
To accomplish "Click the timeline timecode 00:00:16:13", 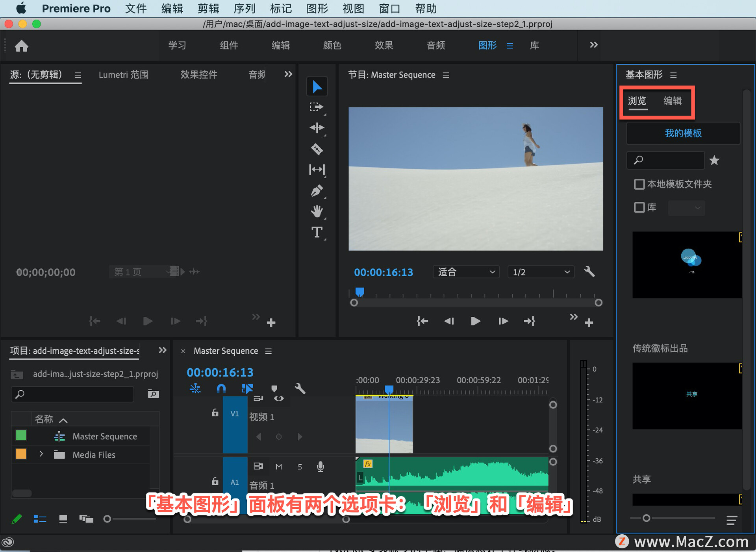I will point(220,372).
